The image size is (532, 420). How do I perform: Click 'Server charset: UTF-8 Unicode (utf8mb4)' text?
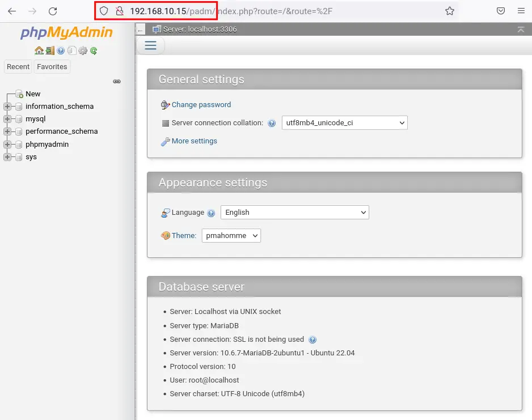237,394
